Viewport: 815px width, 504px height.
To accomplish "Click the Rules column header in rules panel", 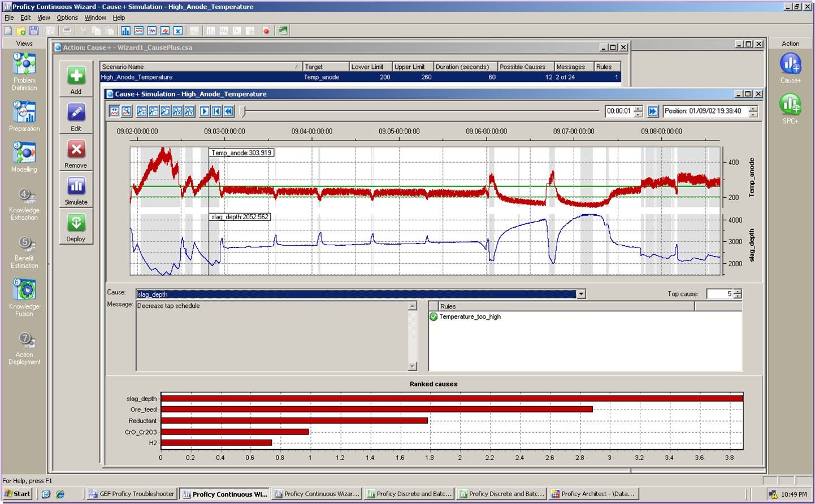I will 566,306.
